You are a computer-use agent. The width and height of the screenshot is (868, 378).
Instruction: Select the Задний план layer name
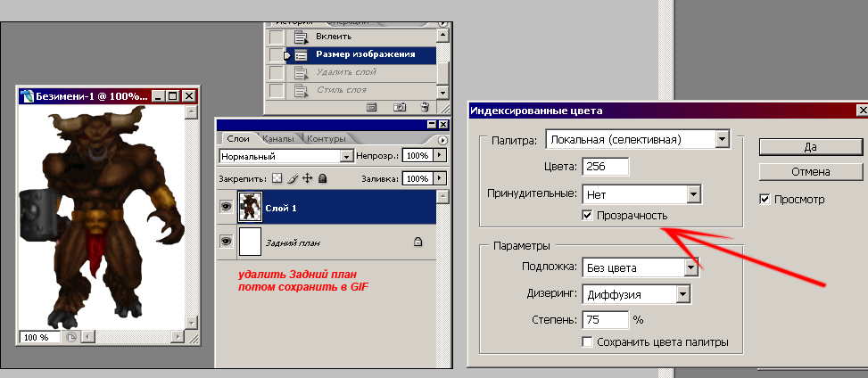pos(293,242)
